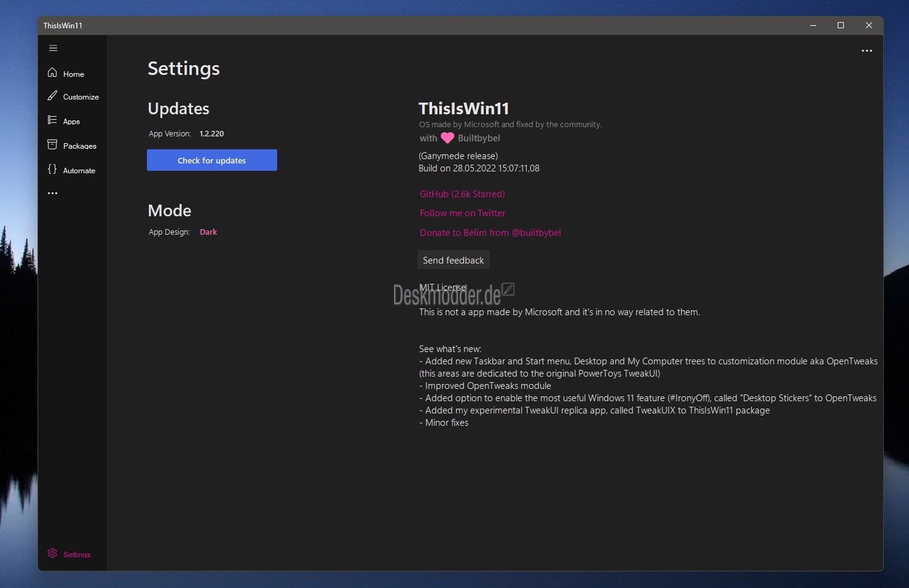The width and height of the screenshot is (909, 588).
Task: Click the "(Ganymede release)" text
Action: 458,156
